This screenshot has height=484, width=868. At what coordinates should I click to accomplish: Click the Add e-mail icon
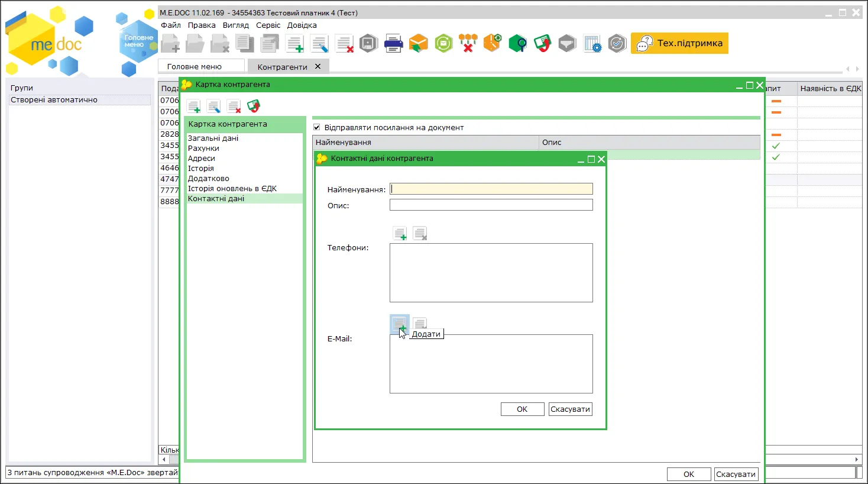[400, 324]
